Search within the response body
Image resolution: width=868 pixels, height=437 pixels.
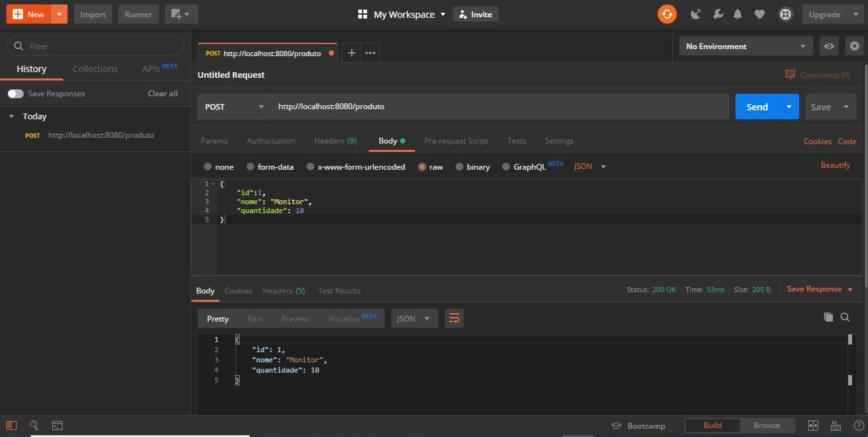coord(845,317)
